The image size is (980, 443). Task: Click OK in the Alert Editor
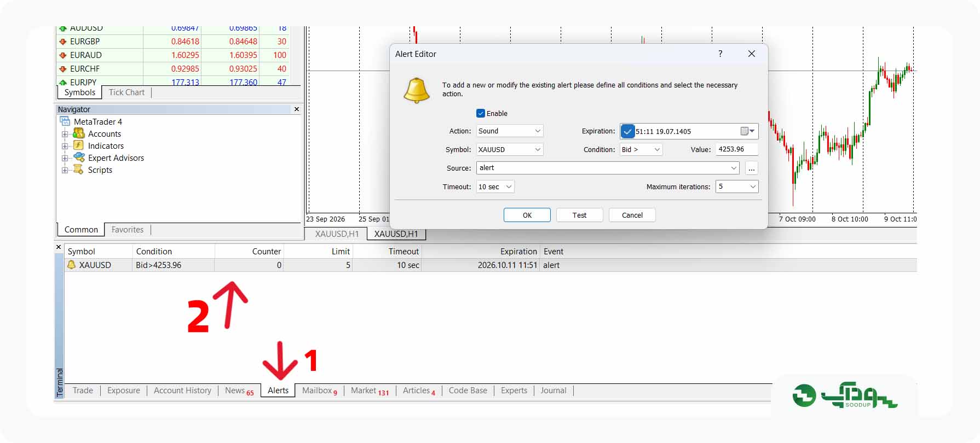pos(527,215)
